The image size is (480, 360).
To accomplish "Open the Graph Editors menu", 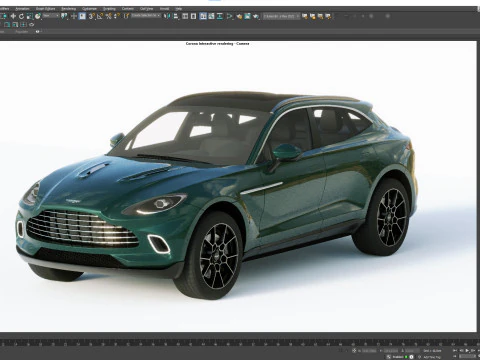I will tap(46, 9).
